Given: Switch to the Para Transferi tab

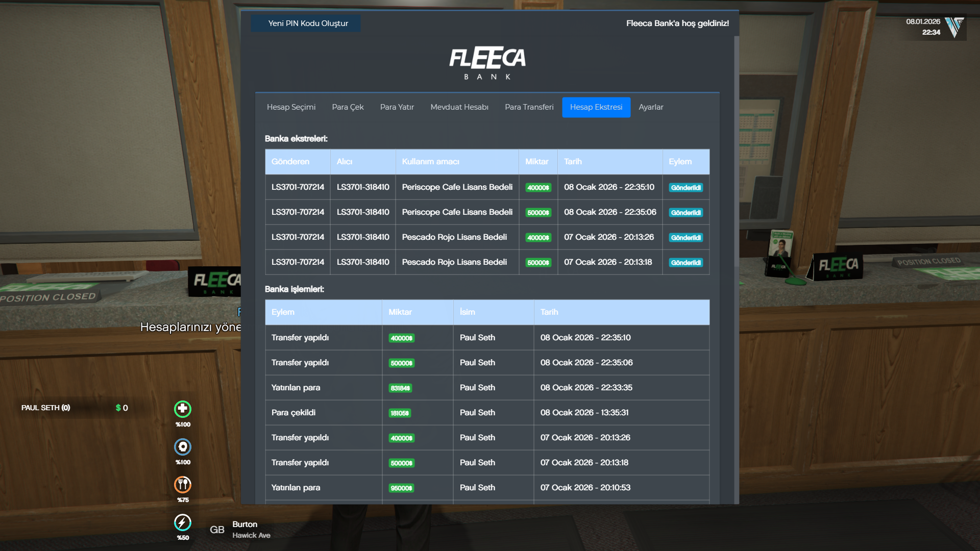Looking at the screenshot, I should point(529,107).
